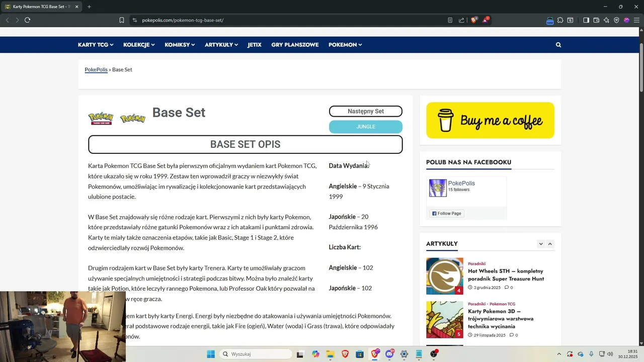
Task: Open Microsoft Store from the taskbar
Action: (360, 354)
